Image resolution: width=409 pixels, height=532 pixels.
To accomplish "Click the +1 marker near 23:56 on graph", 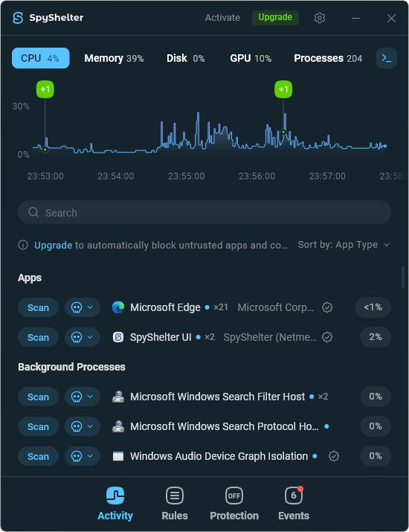I will tap(283, 89).
